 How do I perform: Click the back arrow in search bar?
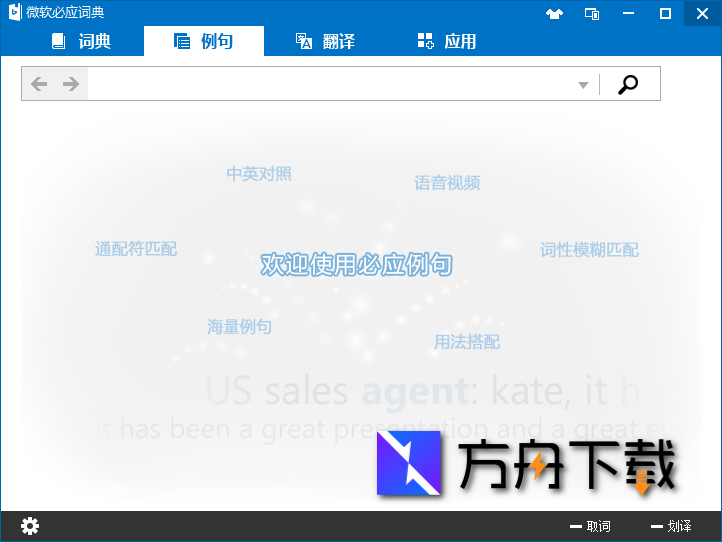point(39,84)
